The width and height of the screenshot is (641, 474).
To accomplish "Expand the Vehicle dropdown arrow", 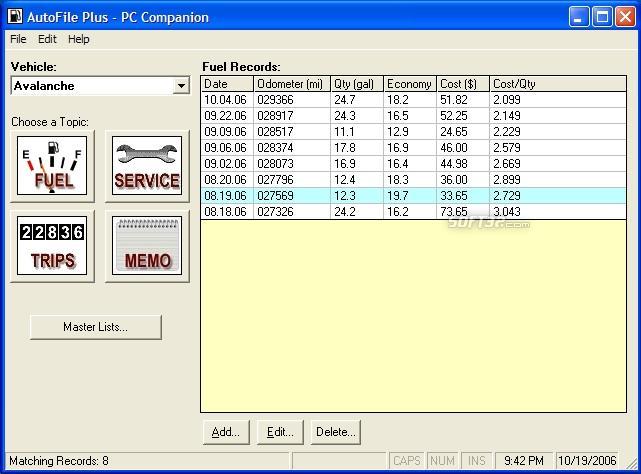I will coord(181,86).
